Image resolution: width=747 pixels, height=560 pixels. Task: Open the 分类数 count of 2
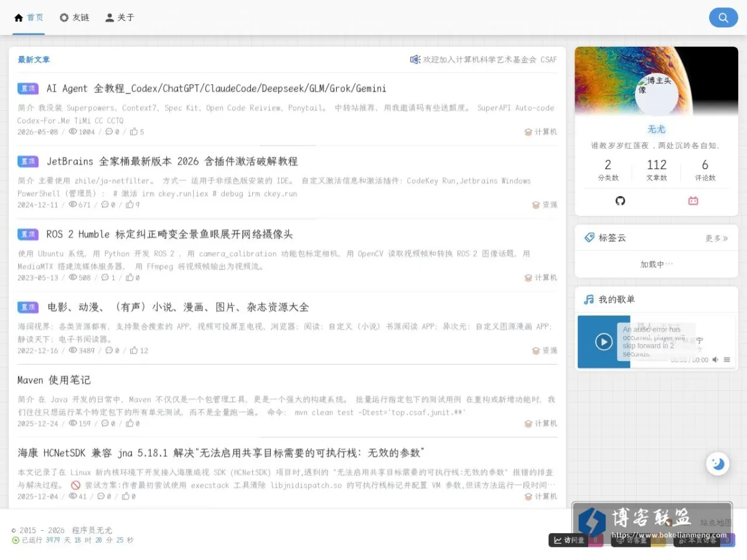click(608, 170)
